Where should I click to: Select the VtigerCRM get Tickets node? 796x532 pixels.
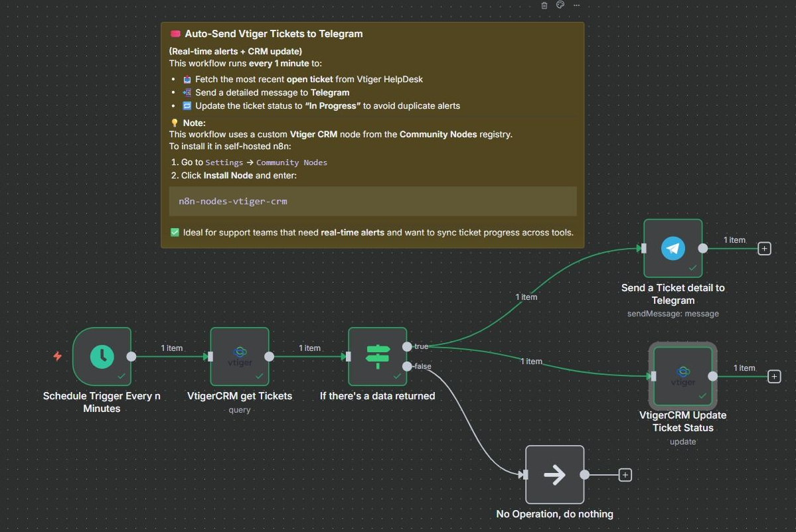[240, 356]
